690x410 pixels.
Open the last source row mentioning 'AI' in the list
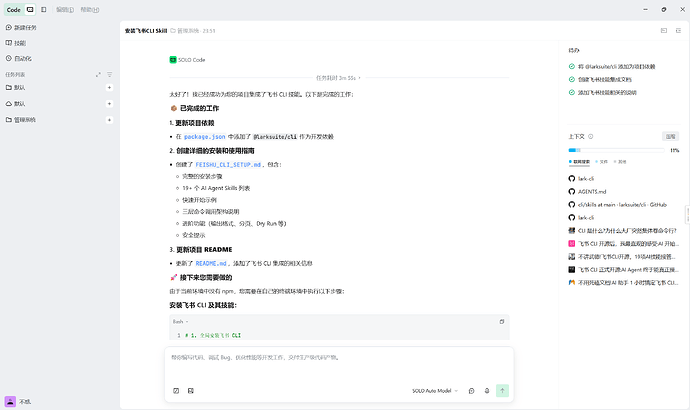click(x=624, y=282)
